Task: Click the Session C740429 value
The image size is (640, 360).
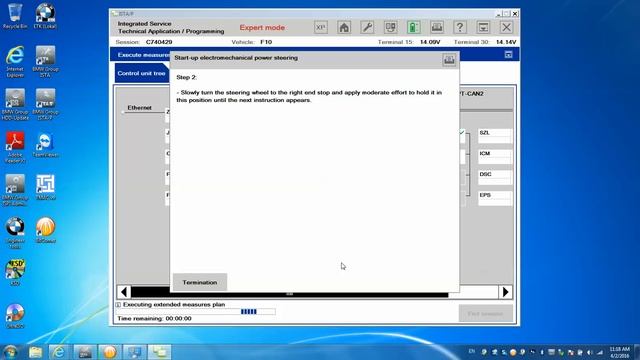Action: click(x=159, y=42)
